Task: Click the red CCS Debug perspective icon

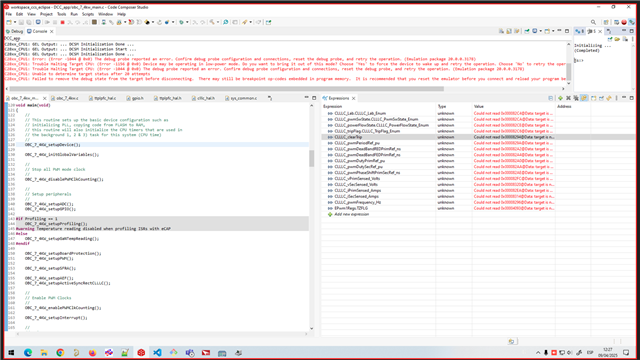Action: 624,22
